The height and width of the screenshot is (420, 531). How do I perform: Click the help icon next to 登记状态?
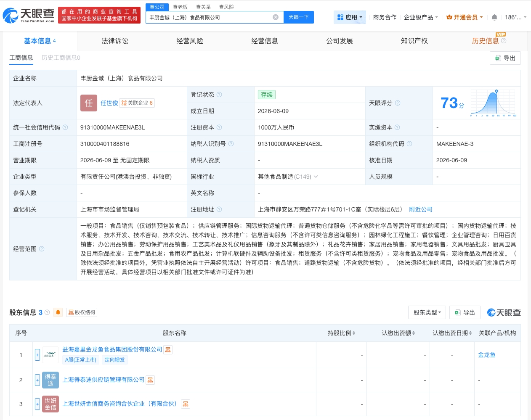click(x=219, y=95)
